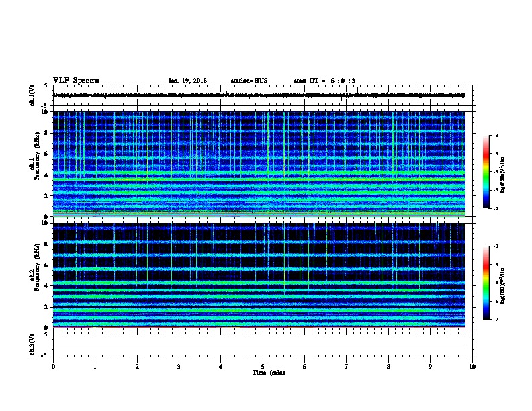Click the "-7" label on the lower colorbar
This screenshot has width=532, height=411.
point(496,320)
